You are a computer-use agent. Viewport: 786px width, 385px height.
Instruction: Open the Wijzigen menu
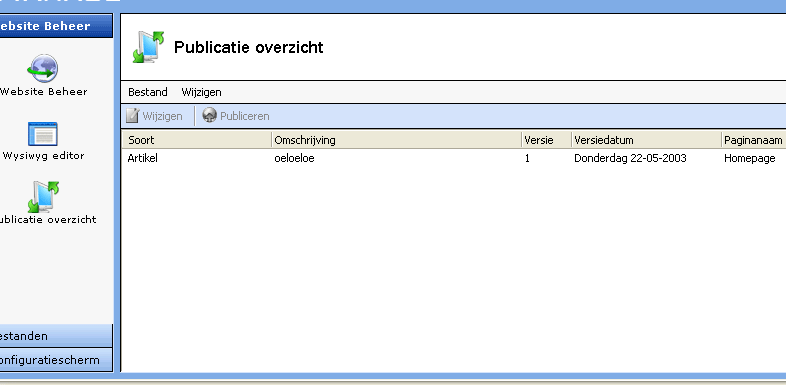(202, 92)
